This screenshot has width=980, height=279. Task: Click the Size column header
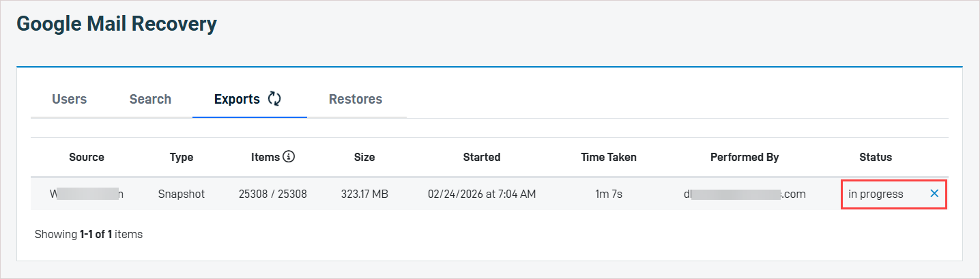click(x=364, y=158)
